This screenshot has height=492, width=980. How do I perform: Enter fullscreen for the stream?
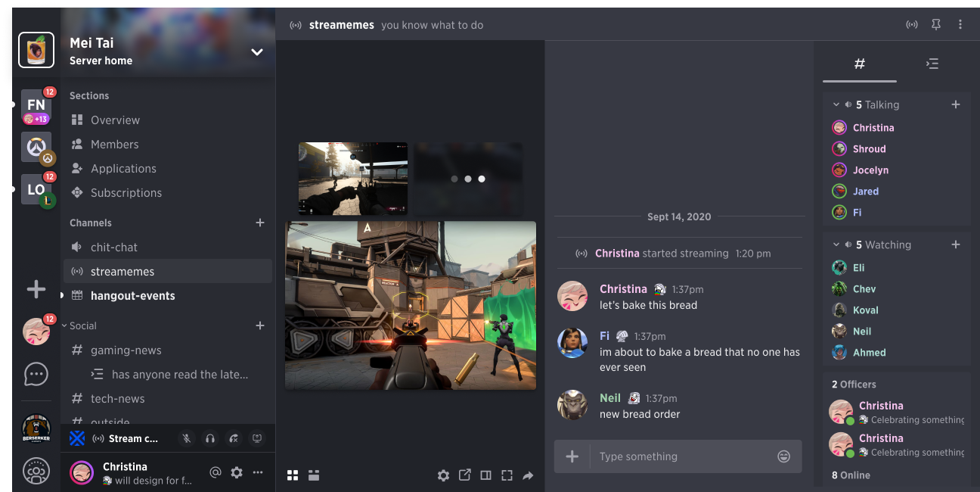(x=507, y=475)
